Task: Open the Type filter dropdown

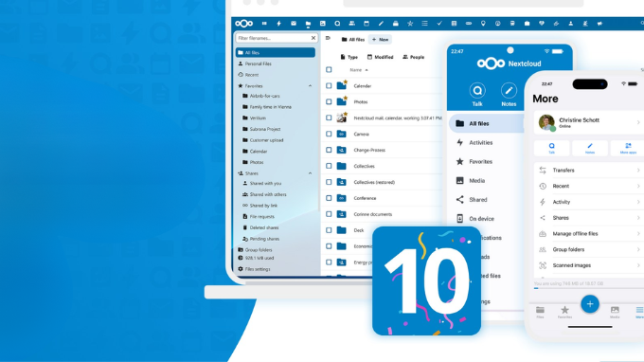Action: 349,57
